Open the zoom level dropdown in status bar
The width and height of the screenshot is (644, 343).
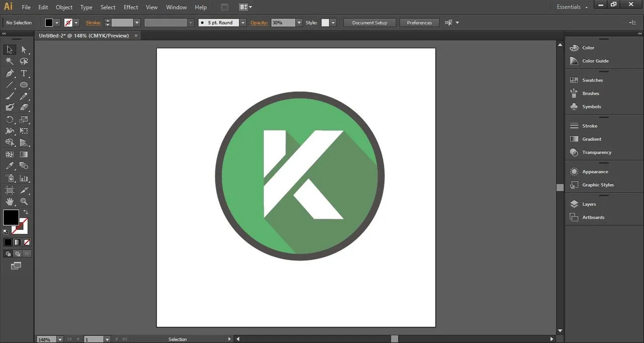tap(60, 339)
